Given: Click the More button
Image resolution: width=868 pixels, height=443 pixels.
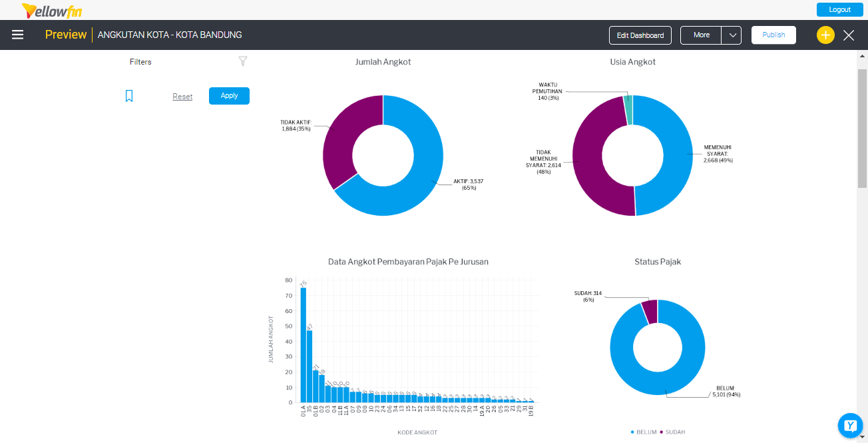Looking at the screenshot, I should tap(701, 35).
